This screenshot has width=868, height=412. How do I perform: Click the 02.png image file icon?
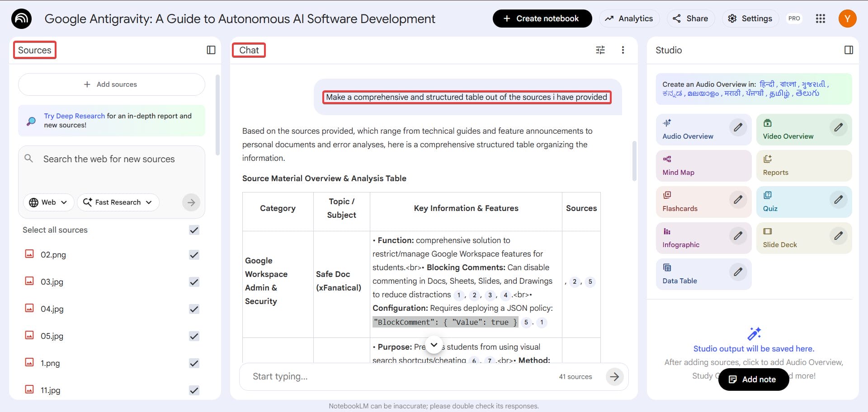29,254
